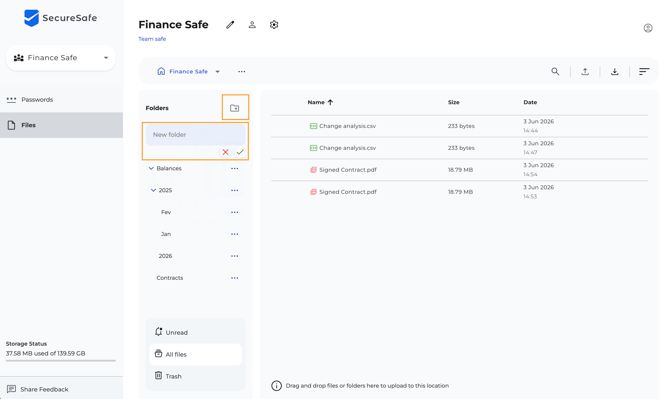Click the download icon in toolbar
Image resolution: width=670 pixels, height=399 pixels.
tap(614, 71)
